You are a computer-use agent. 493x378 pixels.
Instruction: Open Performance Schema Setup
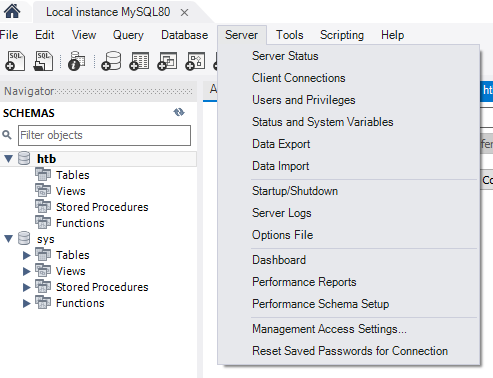coord(321,304)
